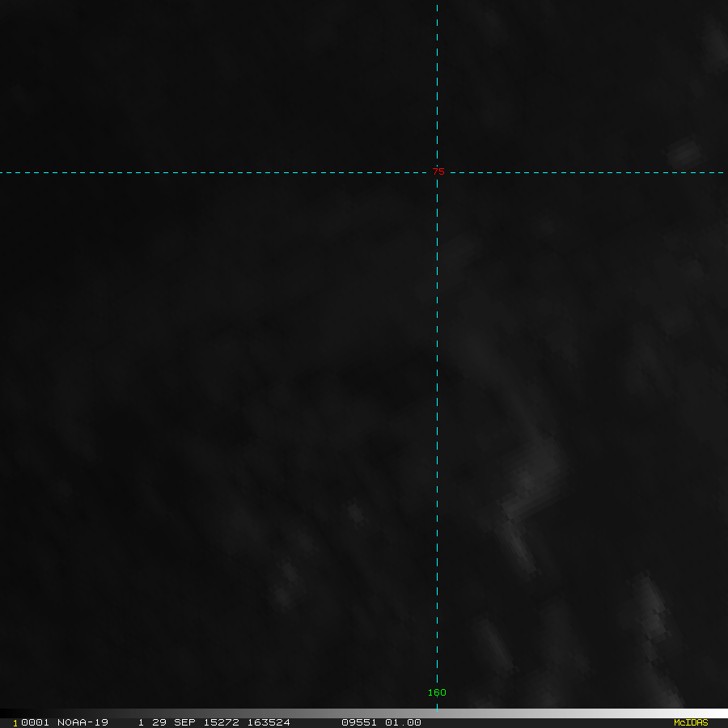This screenshot has height=728, width=728.
Task: Click the red 75 latitude label
Action: click(x=438, y=171)
